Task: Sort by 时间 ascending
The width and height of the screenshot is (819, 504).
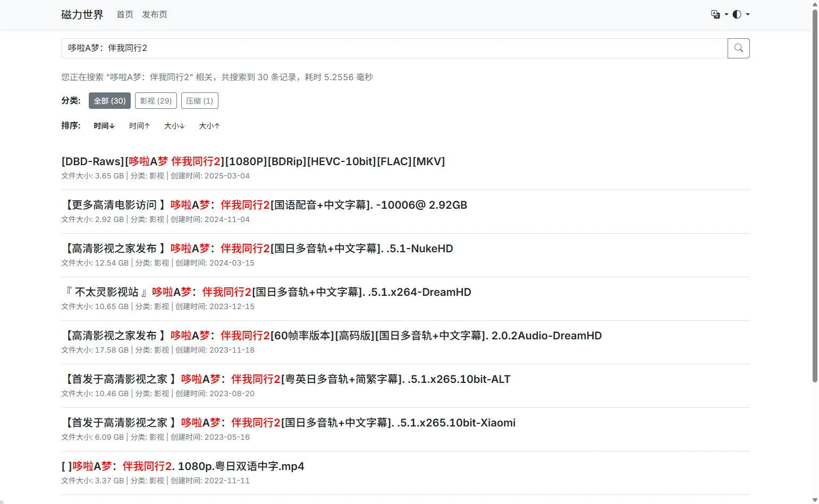Action: pyautogui.click(x=139, y=126)
